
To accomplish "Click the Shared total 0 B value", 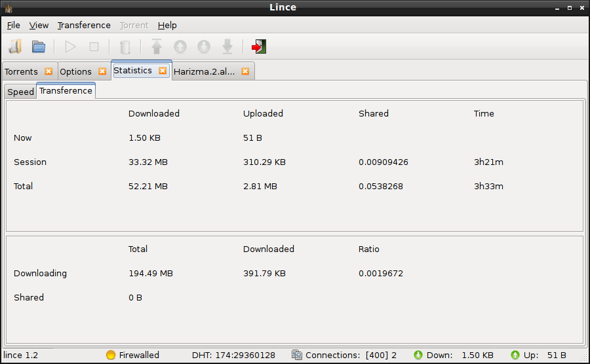I will 135,297.
